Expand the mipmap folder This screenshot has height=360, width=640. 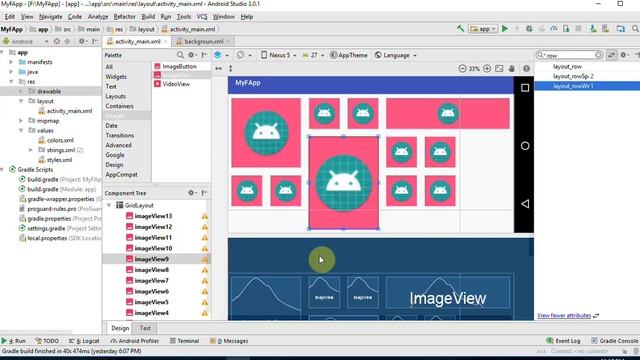pyautogui.click(x=21, y=121)
